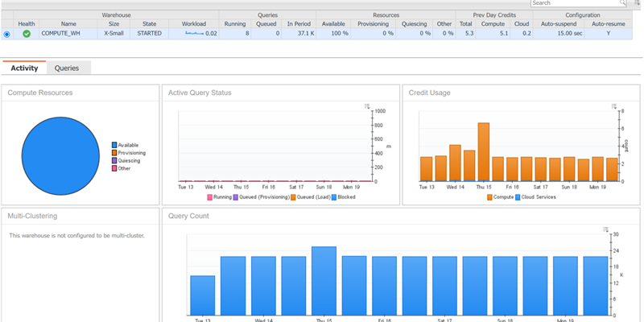Click the Quiescing legend swatch in Compute Resources
This screenshot has height=322, width=644.
click(114, 160)
